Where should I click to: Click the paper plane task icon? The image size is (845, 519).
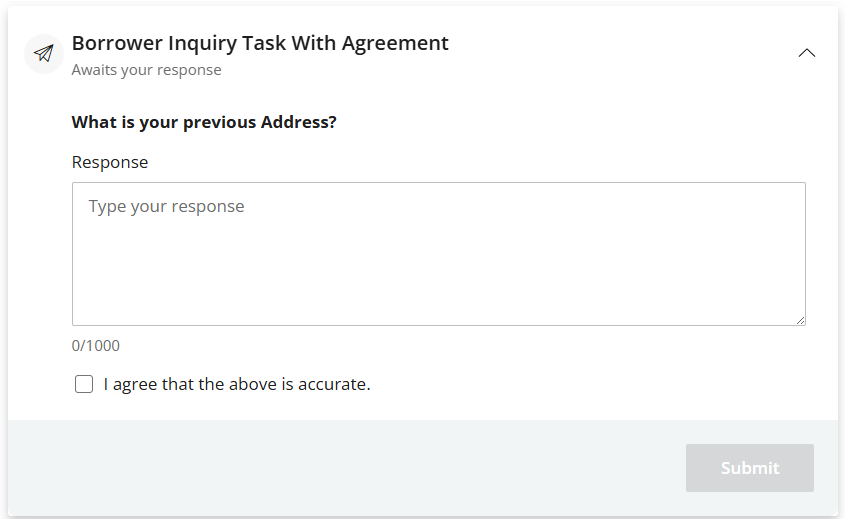coord(43,54)
